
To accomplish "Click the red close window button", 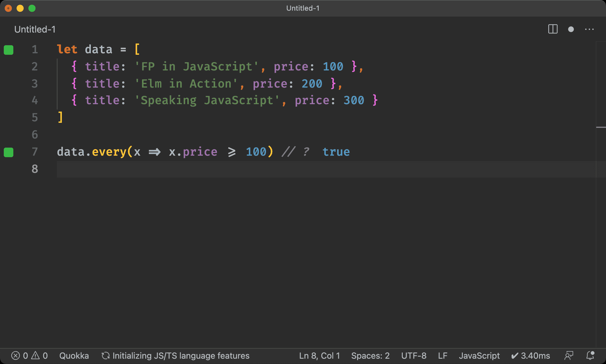I will click(8, 8).
